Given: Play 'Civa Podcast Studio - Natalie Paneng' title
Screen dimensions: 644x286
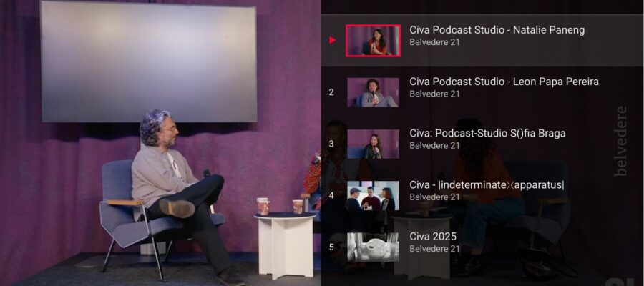Looking at the screenshot, I should (x=497, y=30).
